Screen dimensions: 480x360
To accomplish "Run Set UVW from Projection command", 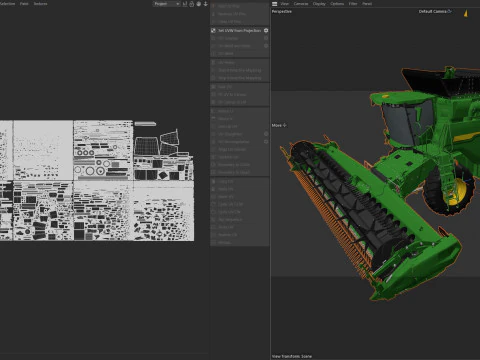I will tap(239, 30).
